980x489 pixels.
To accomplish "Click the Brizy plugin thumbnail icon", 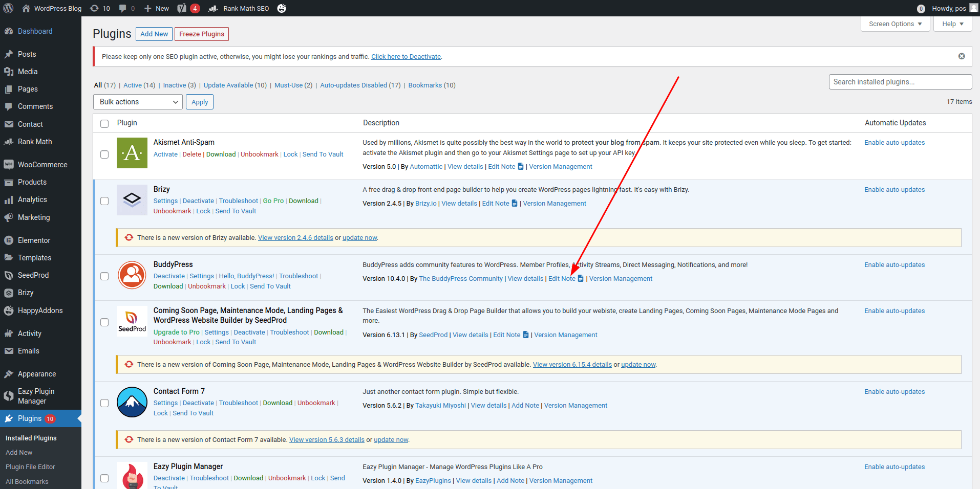I will pos(132,200).
